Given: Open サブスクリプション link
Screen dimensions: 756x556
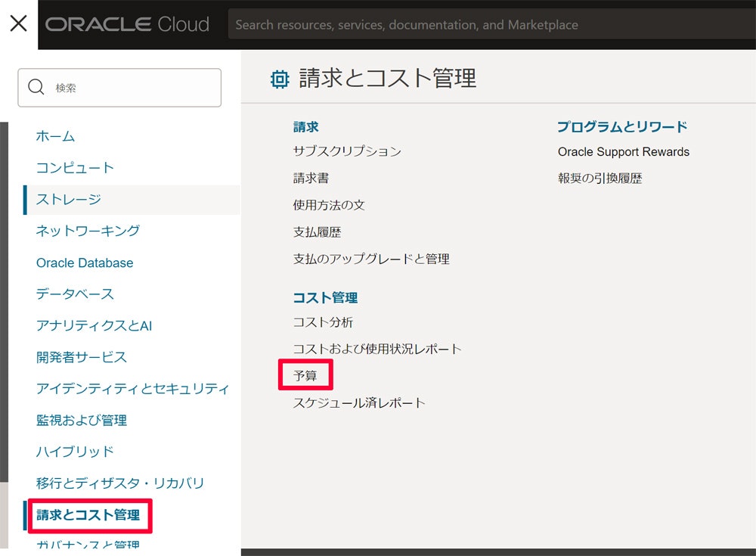Looking at the screenshot, I should tap(347, 151).
